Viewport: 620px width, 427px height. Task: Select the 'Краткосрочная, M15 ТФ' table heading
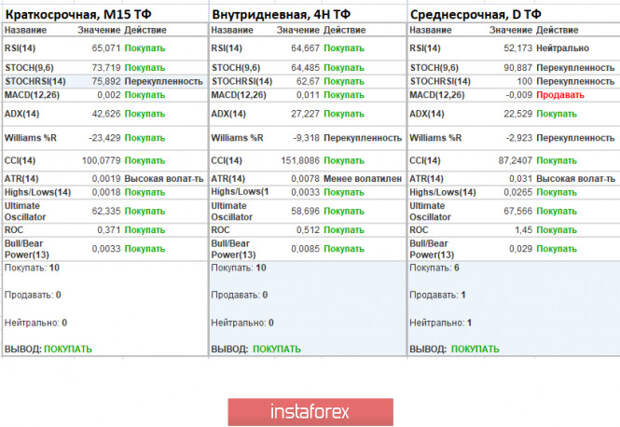coord(78,15)
